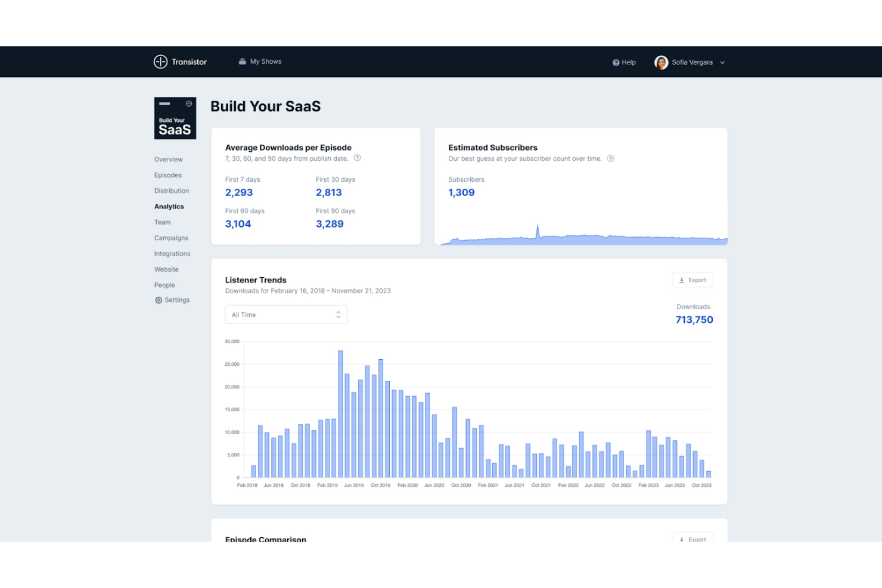Viewport: 882px width, 588px height.
Task: Open the Website sidebar page
Action: [x=166, y=269]
